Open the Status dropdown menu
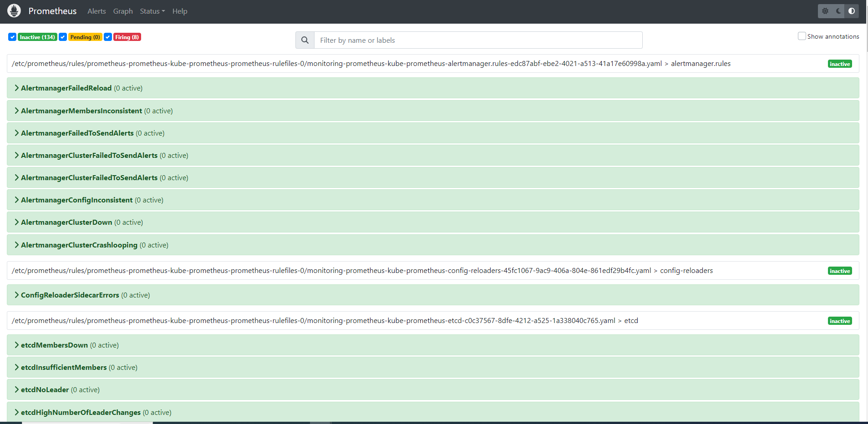This screenshot has width=868, height=424. tap(152, 11)
